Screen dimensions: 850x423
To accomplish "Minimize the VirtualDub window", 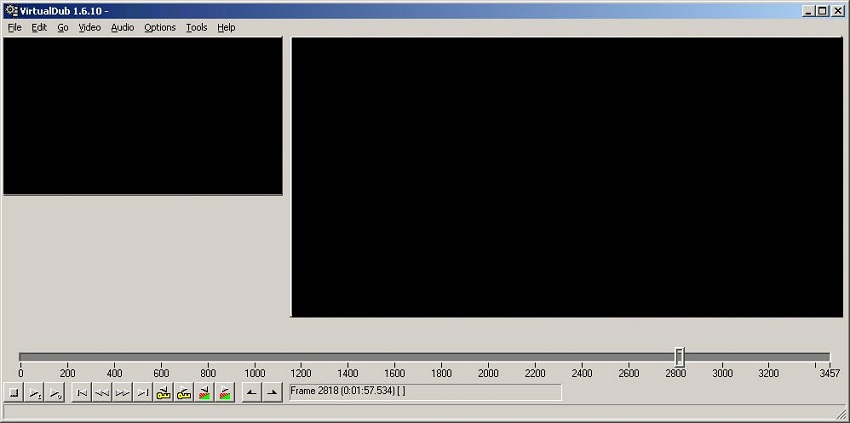I will click(809, 11).
